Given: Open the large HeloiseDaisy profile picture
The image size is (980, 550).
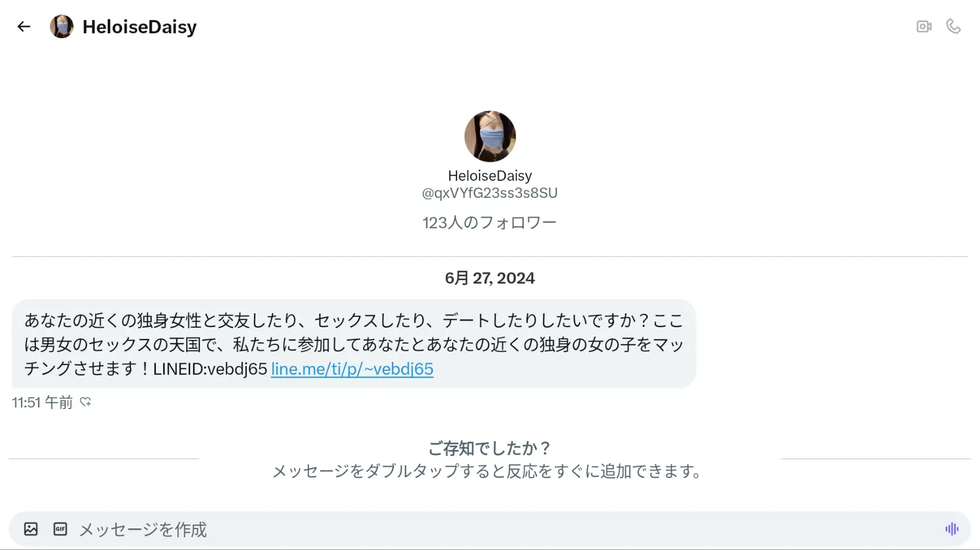Looking at the screenshot, I should click(490, 136).
